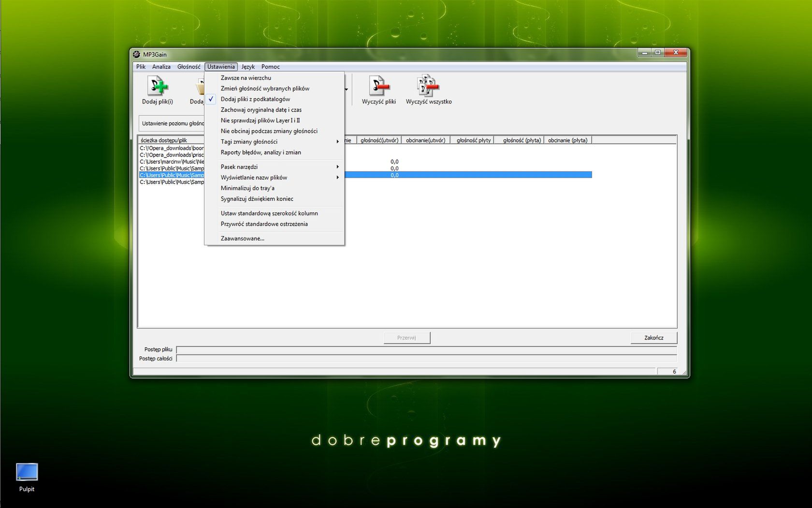
Task: Select file row C:\Users\marcinw\Music
Action: (172, 162)
